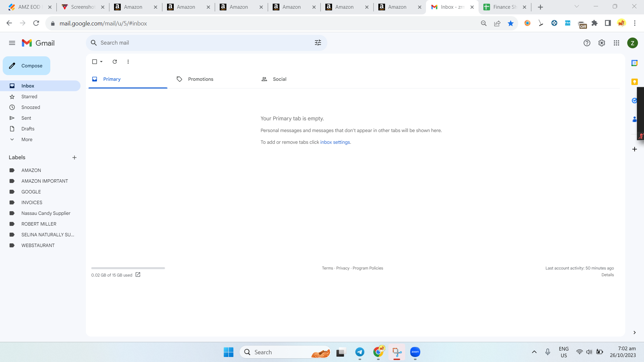
Task: Click the Windows taskbar Search box
Action: click(x=285, y=352)
